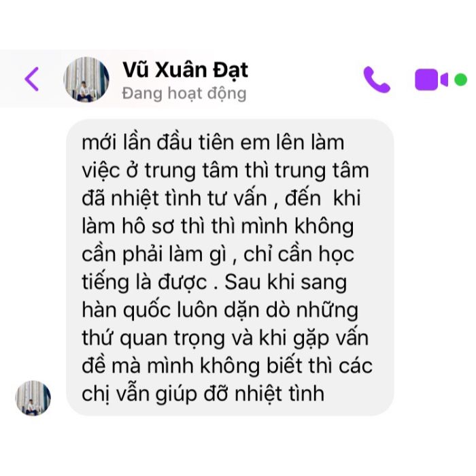
Task: Click message line 'thứ quan trọng và khi gặp'
Action: (x=225, y=338)
